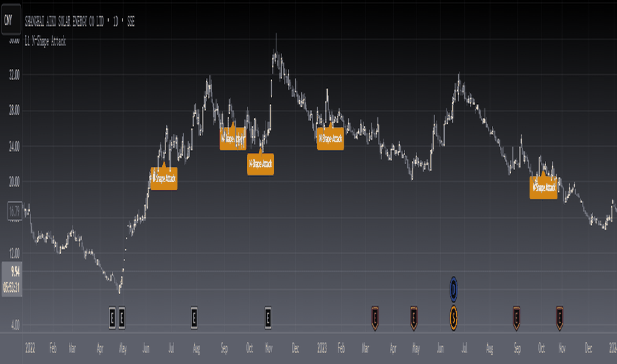Click the 12.00 price axis label
Image resolution: width=617 pixels, height=364 pixels.
pos(14,254)
